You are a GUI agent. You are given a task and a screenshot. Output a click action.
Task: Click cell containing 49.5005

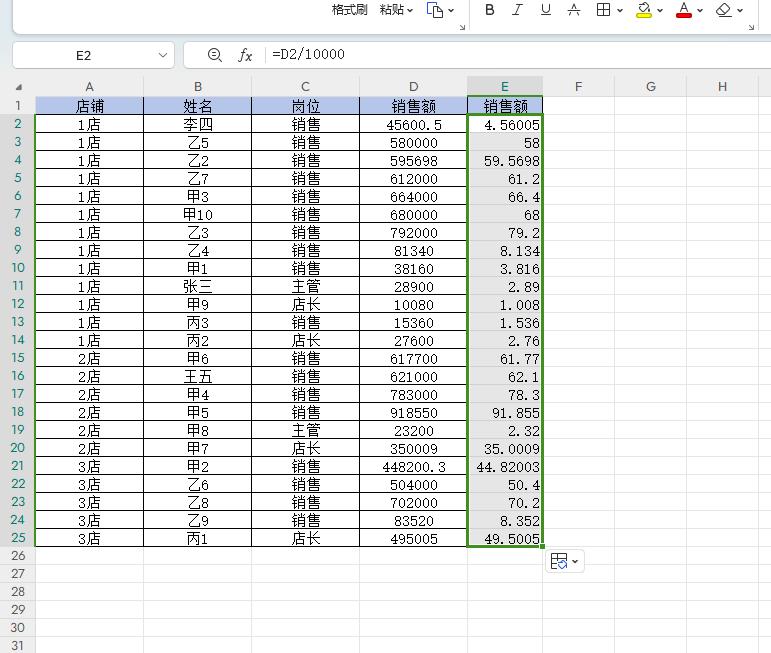505,538
